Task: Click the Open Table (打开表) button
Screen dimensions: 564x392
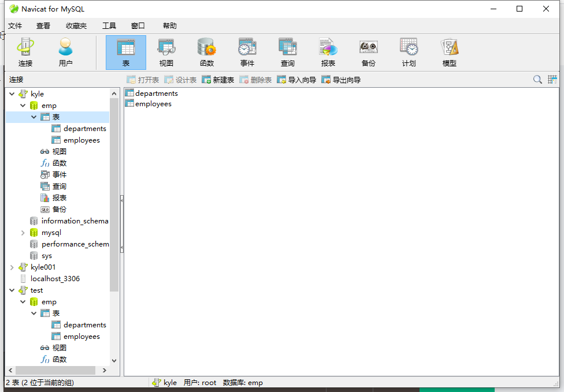Action: point(143,80)
